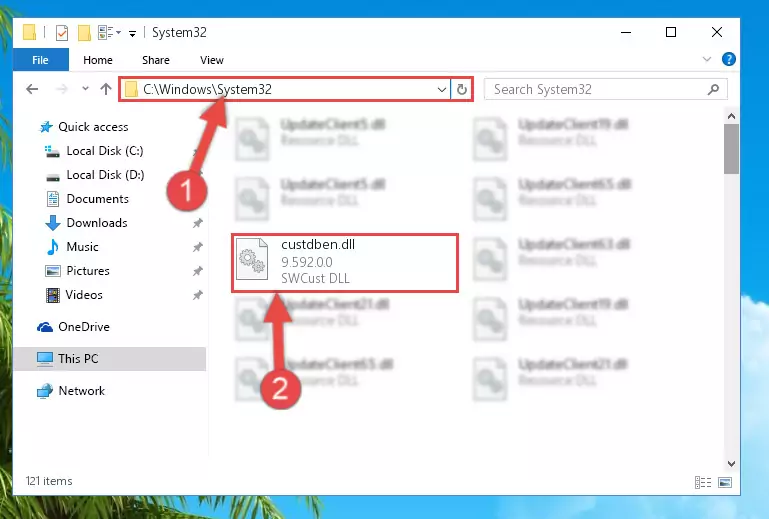This screenshot has width=769, height=519.
Task: Switch to the Share ribbon tab
Action: pyautogui.click(x=156, y=60)
